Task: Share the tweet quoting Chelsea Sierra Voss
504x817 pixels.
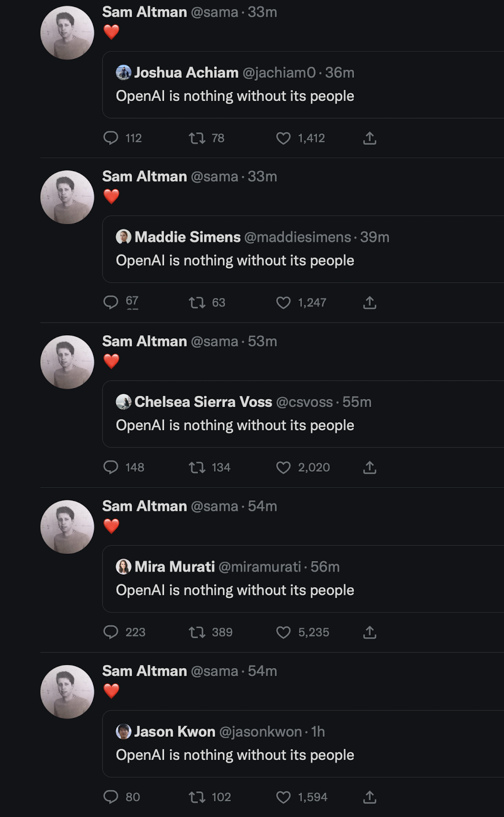Action: coord(370,467)
